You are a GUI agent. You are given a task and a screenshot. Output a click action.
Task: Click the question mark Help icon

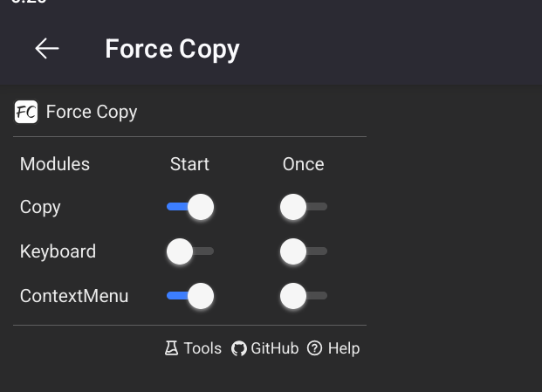[x=315, y=348]
